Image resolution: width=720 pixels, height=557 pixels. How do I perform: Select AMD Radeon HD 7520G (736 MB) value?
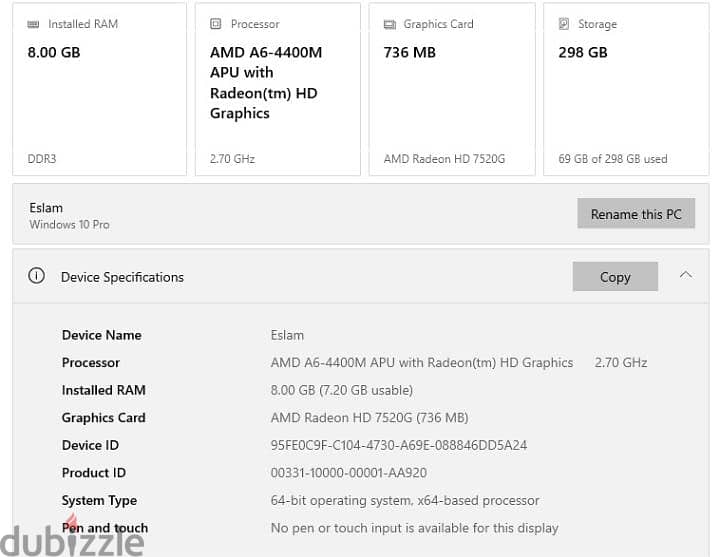(x=369, y=418)
